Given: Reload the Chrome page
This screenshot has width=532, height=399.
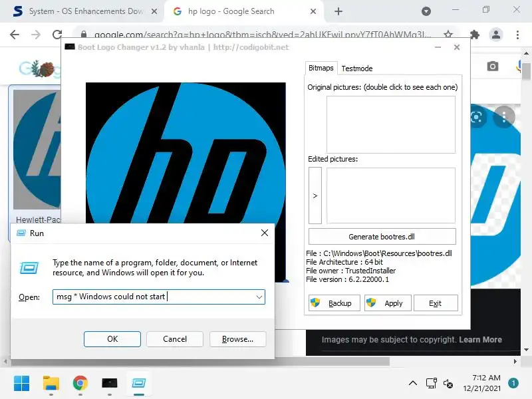Looking at the screenshot, I should point(57,35).
